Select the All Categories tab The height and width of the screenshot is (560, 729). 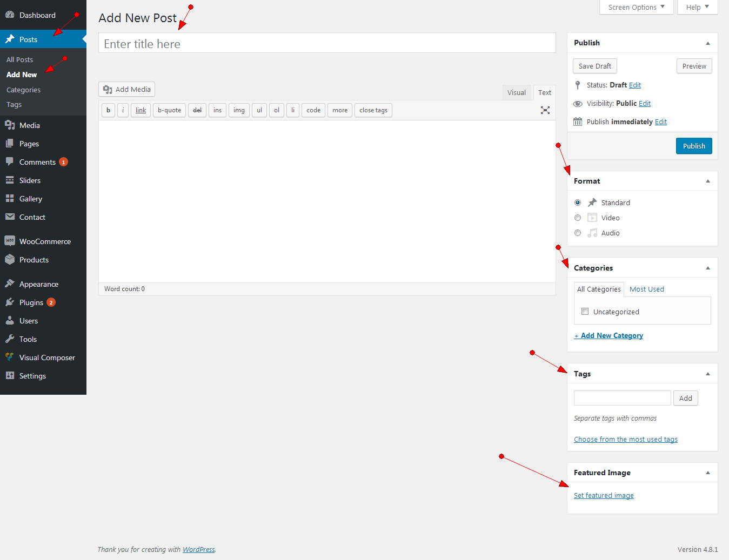coord(599,289)
